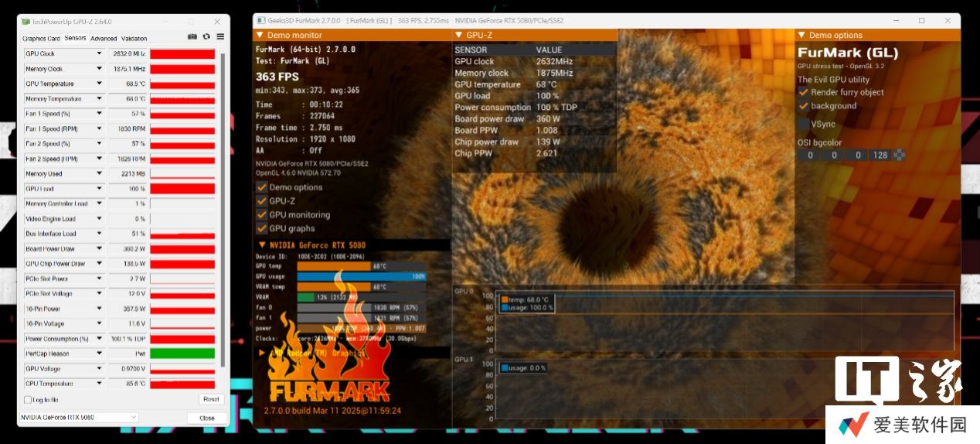
Task: Collapse the NVIDIA GeForce RTX 5080 section
Action: point(261,245)
